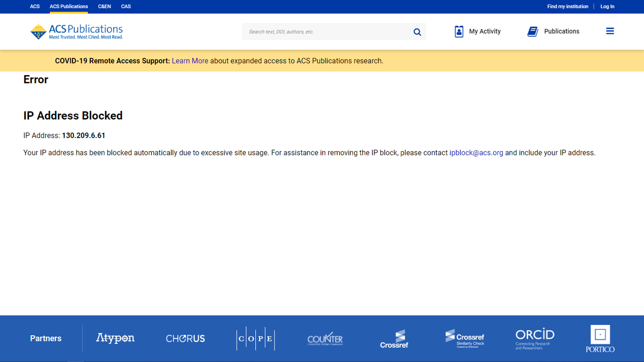Viewport: 644px width, 362px height.
Task: Click the IP Address Blocked heading
Action: click(73, 115)
